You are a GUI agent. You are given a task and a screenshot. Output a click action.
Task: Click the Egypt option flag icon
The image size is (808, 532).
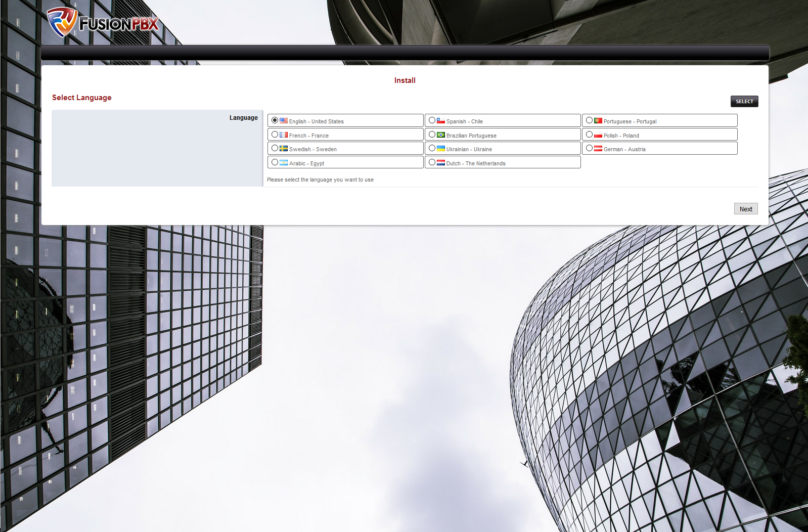click(284, 163)
